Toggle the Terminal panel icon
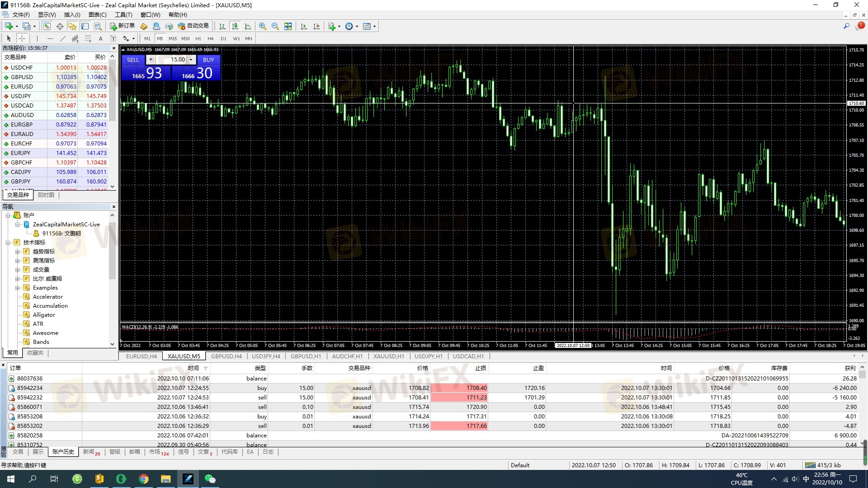Viewport: 868px width, 488px height. (x=85, y=26)
